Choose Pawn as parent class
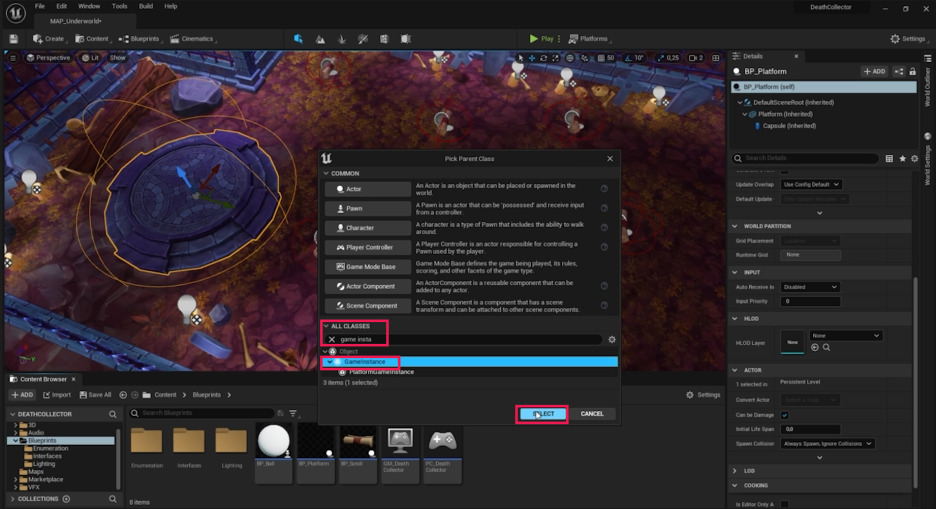The width and height of the screenshot is (936, 509). (x=368, y=209)
